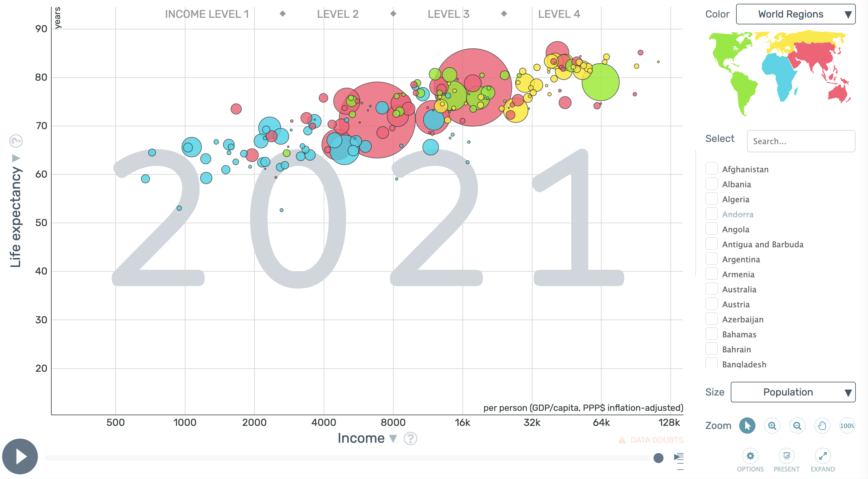Activate the zoom out magnifier tool
The height and width of the screenshot is (479, 868).
797,426
